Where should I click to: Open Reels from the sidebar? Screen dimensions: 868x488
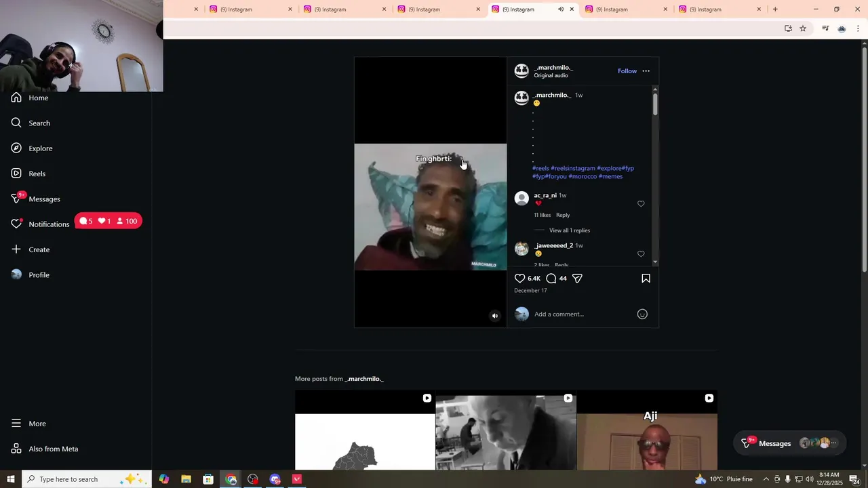point(28,174)
